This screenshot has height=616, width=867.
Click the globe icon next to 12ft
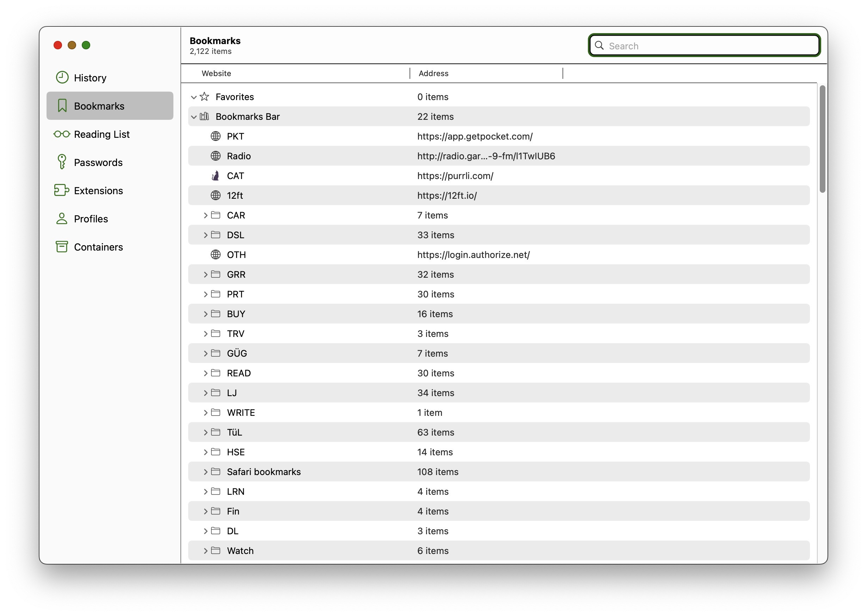click(x=215, y=195)
